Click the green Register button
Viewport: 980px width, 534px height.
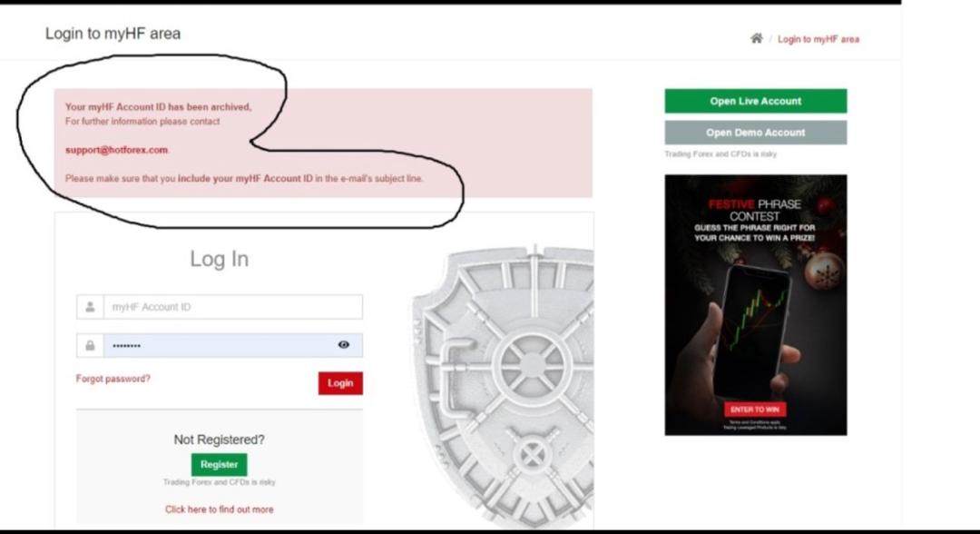click(220, 465)
